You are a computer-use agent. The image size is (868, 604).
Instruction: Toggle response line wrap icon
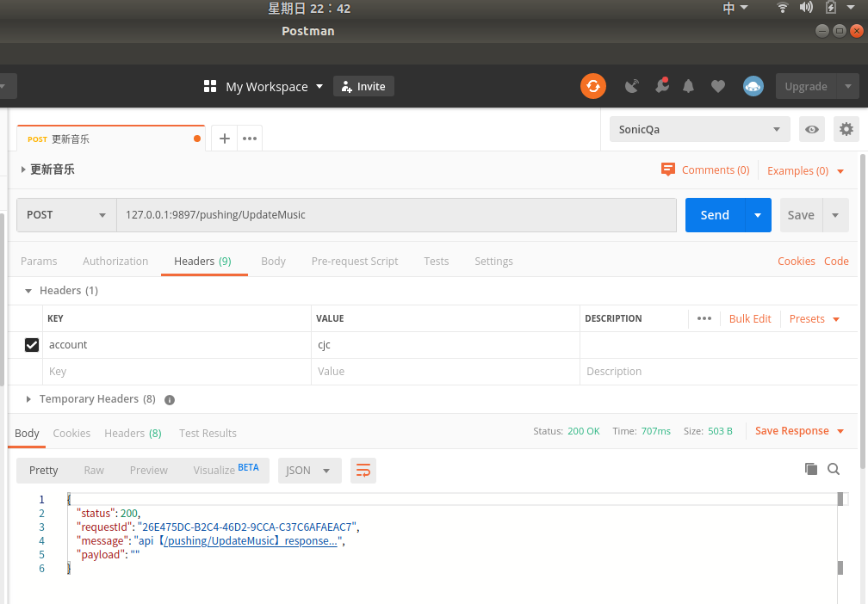[363, 470]
